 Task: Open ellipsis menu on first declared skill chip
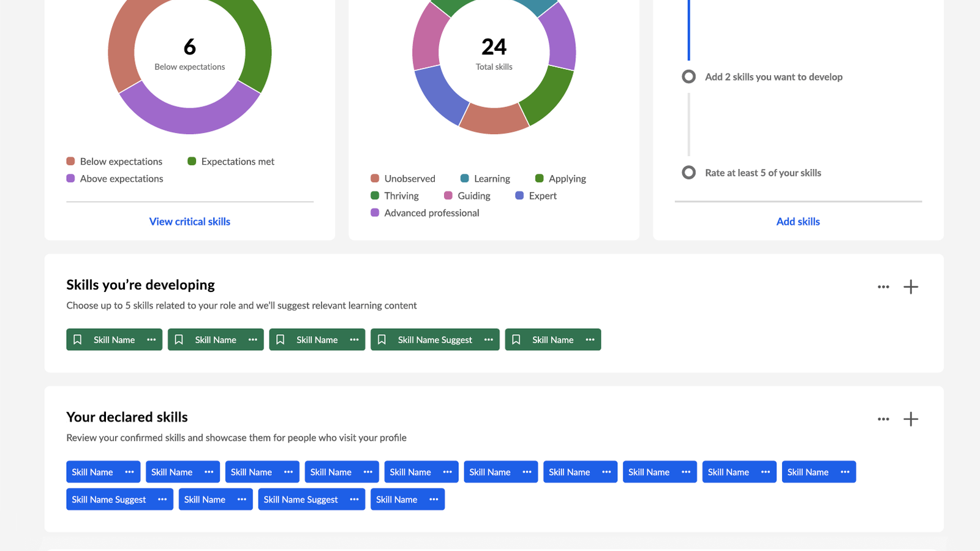click(129, 472)
